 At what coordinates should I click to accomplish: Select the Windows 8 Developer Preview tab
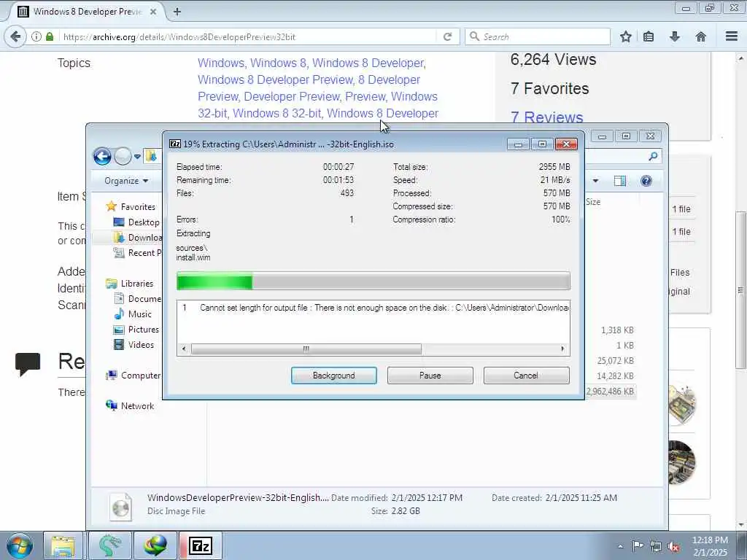87,12
